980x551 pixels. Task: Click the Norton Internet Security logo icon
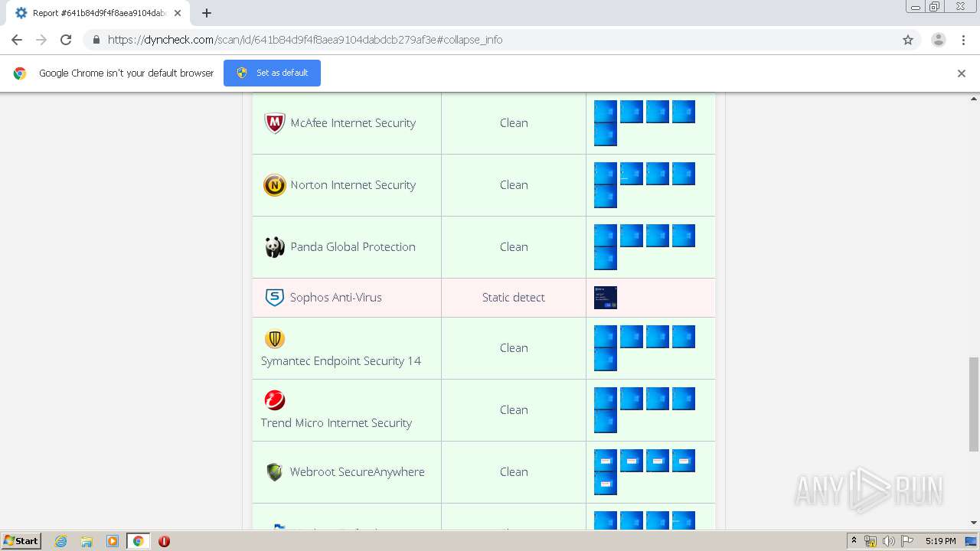click(x=275, y=185)
